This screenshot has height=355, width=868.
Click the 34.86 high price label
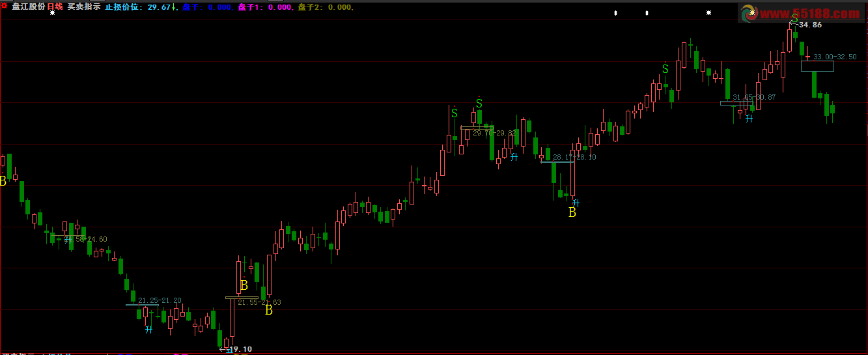click(x=810, y=25)
